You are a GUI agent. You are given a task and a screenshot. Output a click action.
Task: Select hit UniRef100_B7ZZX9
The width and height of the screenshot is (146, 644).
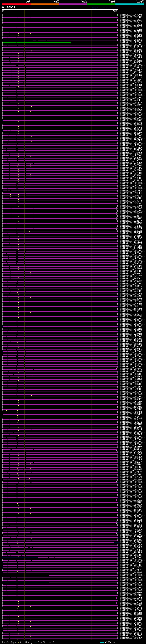[131, 60]
